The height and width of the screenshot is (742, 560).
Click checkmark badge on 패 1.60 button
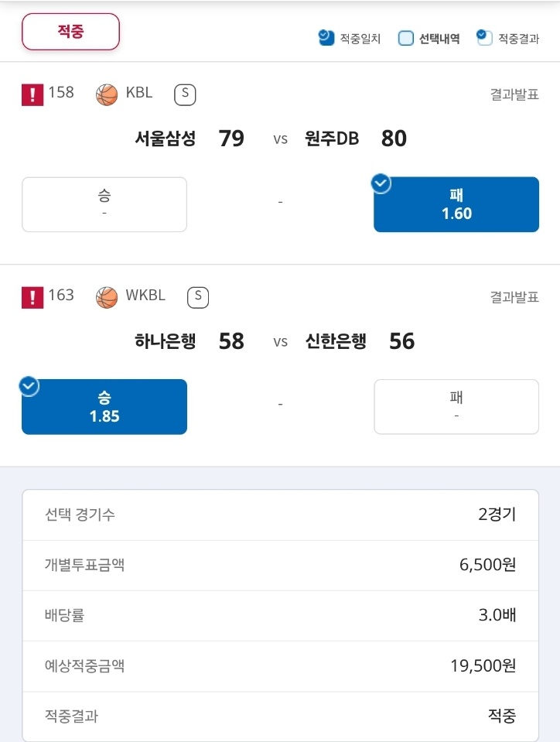click(x=381, y=183)
